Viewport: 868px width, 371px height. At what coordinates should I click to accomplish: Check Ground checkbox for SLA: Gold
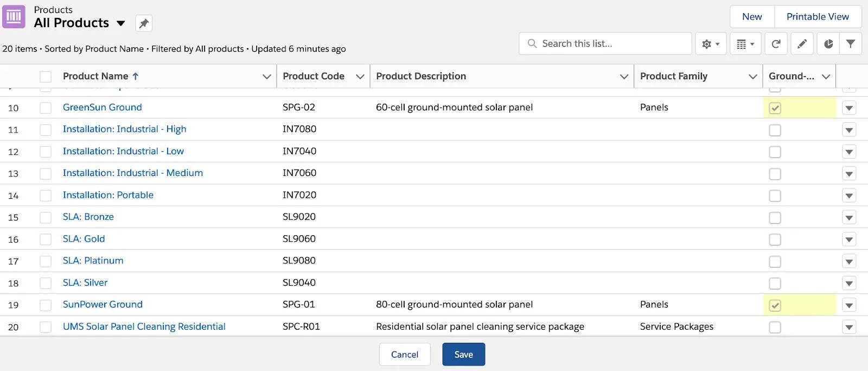775,240
